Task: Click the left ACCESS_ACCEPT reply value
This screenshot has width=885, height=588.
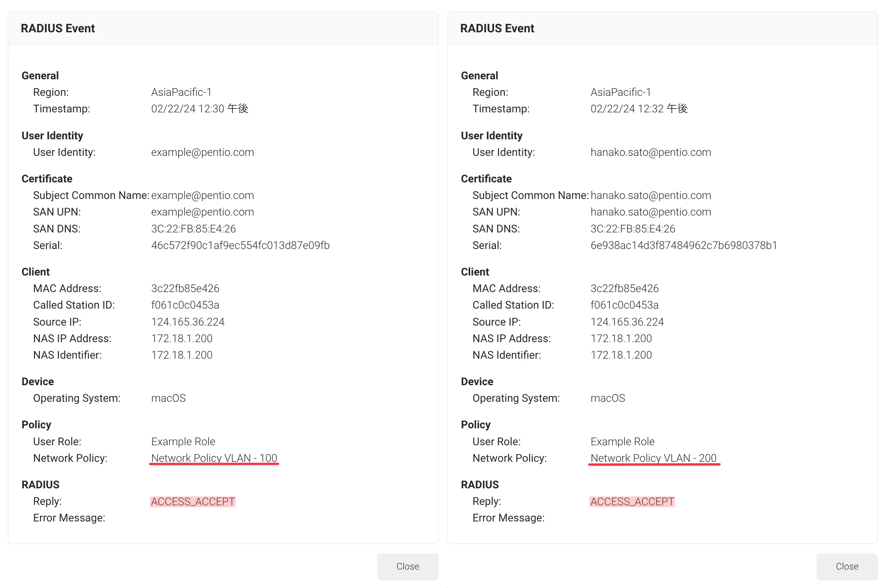Action: point(193,501)
